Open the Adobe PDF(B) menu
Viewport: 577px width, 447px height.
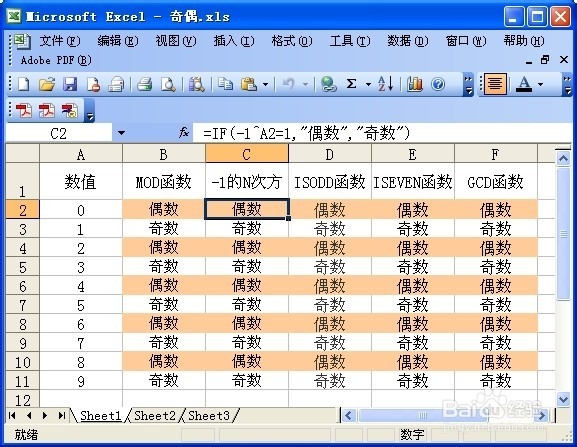(56, 60)
